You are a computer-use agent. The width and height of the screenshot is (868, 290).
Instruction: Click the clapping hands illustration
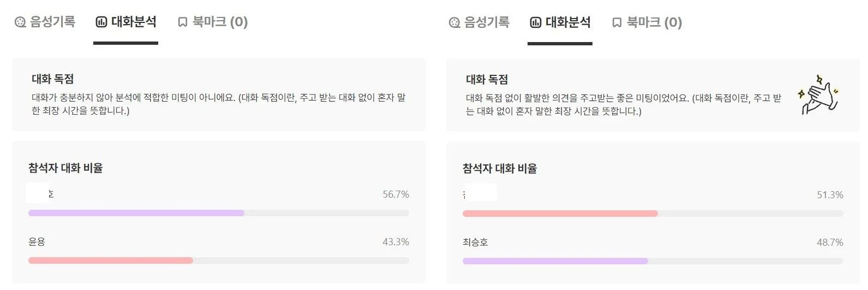(817, 94)
